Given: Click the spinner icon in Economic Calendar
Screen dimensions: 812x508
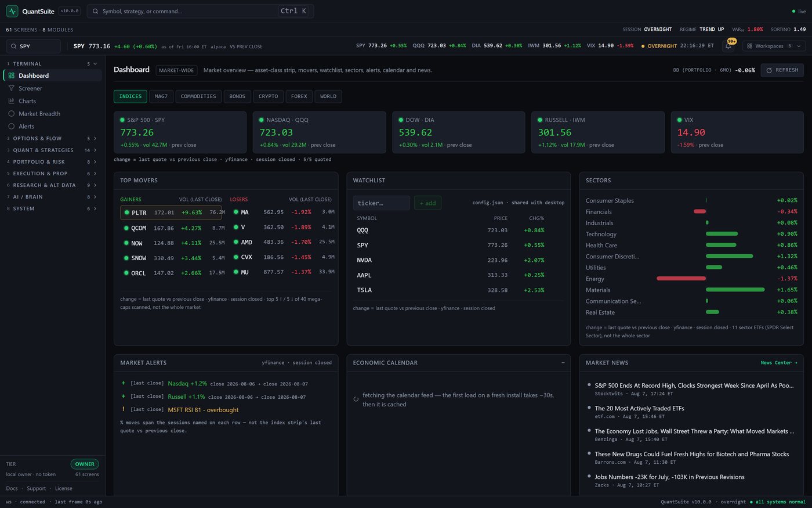Looking at the screenshot, I should tap(356, 399).
